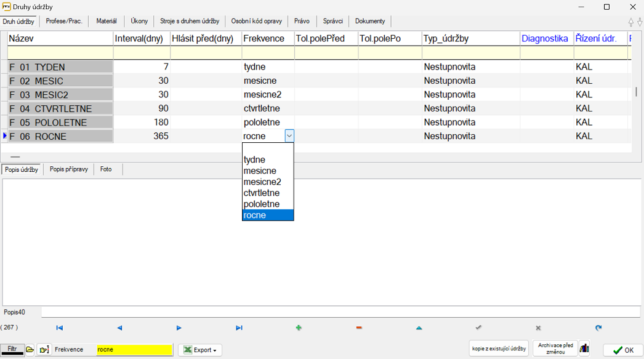Switch to the Popis přípravy tab
This screenshot has height=359, width=644.
69,169
